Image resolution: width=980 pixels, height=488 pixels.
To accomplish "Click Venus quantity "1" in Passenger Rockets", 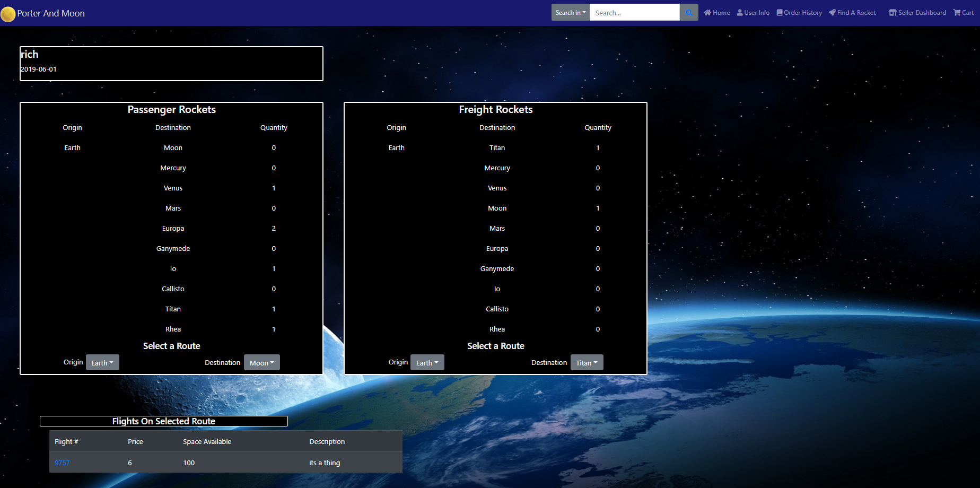I will click(274, 188).
